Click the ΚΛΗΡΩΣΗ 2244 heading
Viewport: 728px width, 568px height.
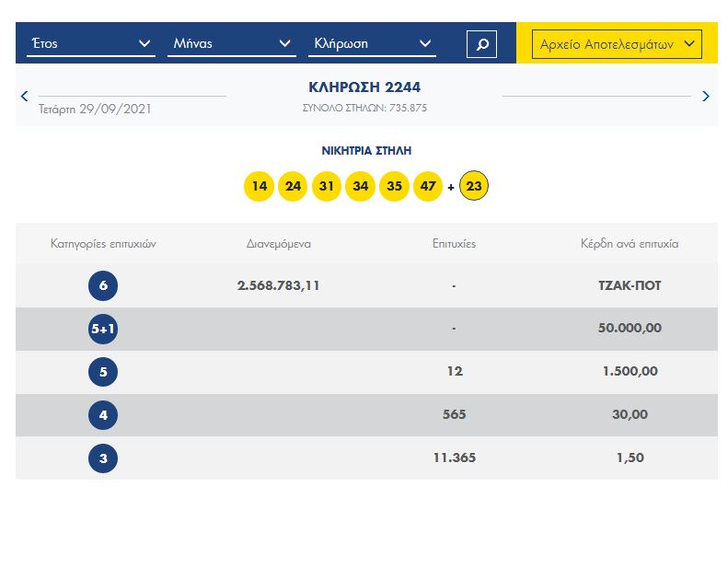[x=364, y=87]
